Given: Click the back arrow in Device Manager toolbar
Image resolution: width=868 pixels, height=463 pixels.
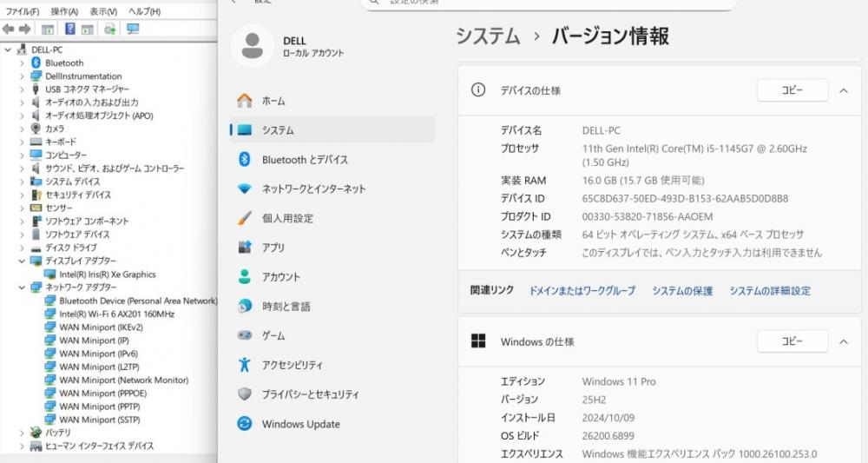Looking at the screenshot, I should point(9,29).
